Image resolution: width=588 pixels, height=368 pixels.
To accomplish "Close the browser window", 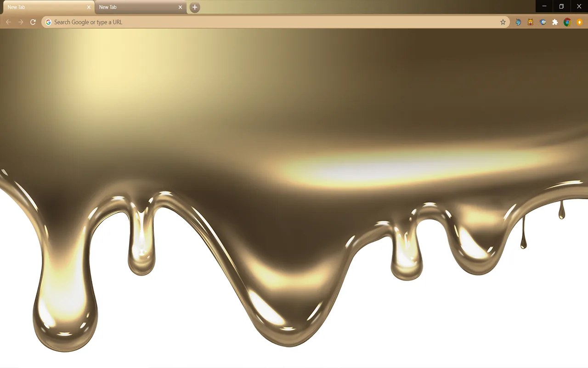I will tap(579, 6).
